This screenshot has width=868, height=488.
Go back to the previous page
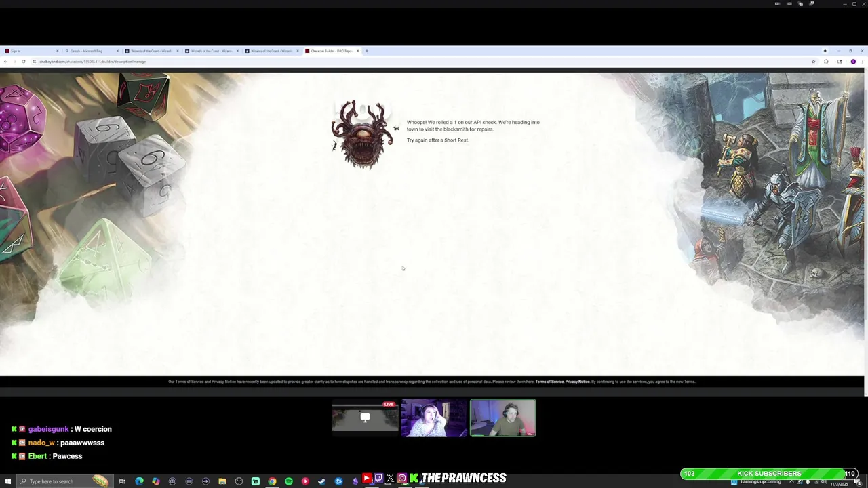pyautogui.click(x=5, y=62)
